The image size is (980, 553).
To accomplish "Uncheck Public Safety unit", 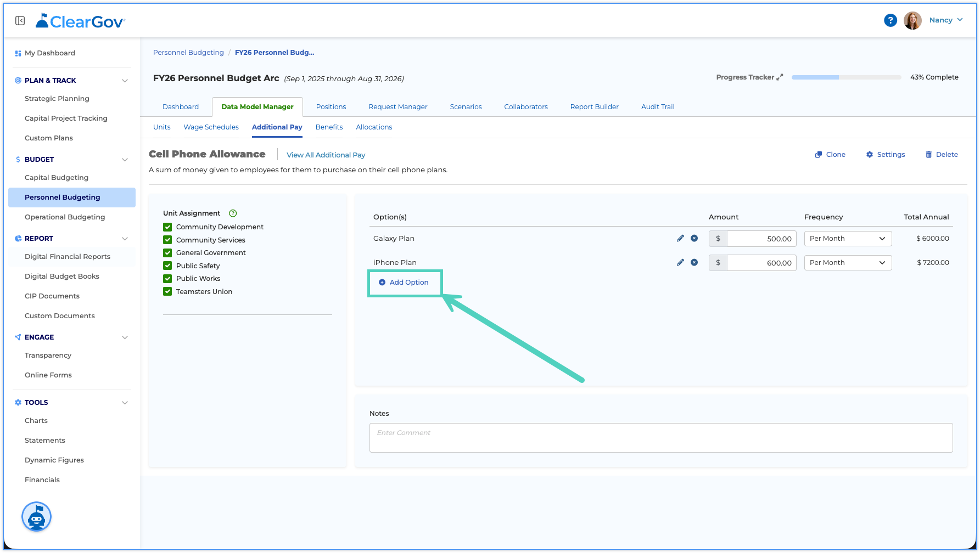I will [167, 266].
